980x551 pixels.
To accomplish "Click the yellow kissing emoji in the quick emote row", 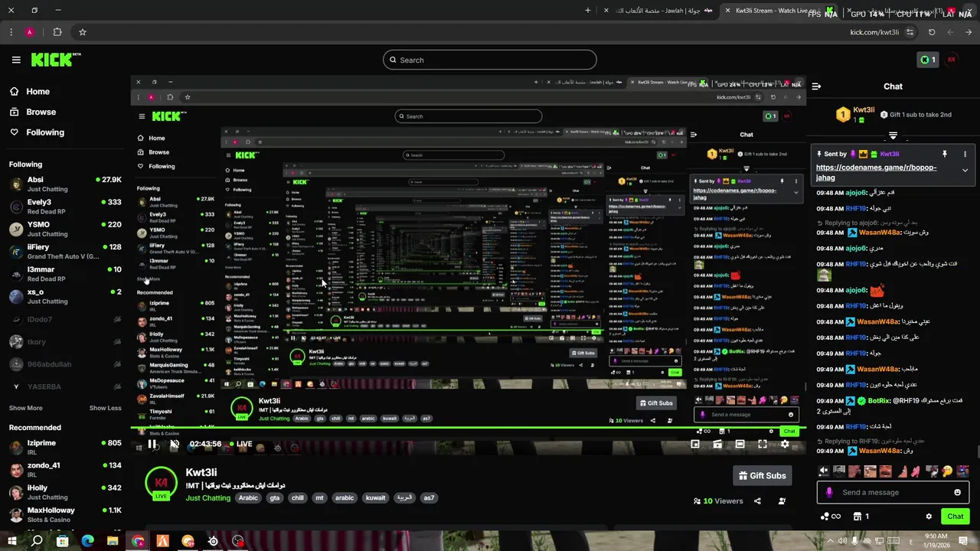I will point(947,471).
